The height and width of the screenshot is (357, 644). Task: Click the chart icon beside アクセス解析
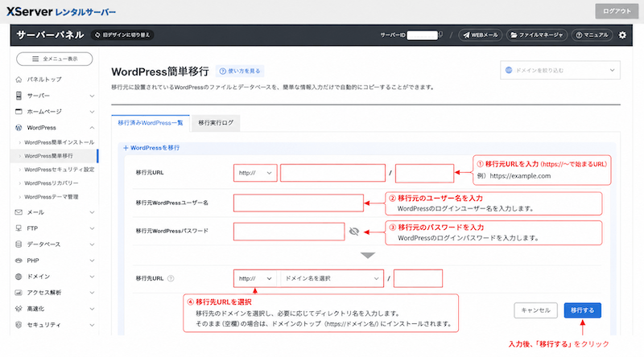(19, 293)
